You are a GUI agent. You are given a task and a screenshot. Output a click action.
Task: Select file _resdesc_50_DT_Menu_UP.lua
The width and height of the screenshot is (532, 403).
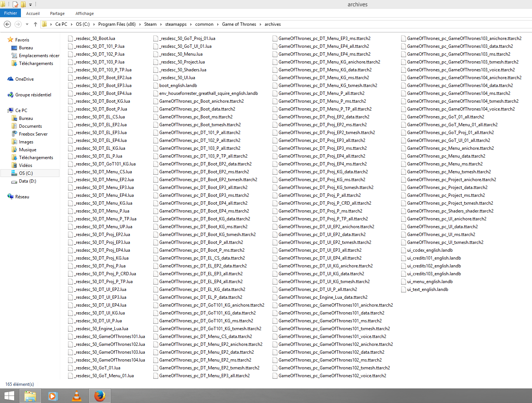[x=100, y=227]
